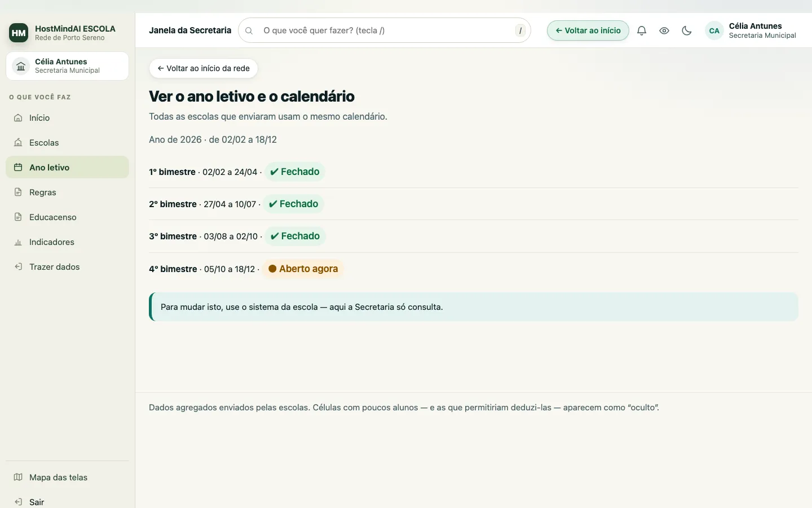Open Regras in sidebar
The height and width of the screenshot is (508, 812).
(67, 192)
